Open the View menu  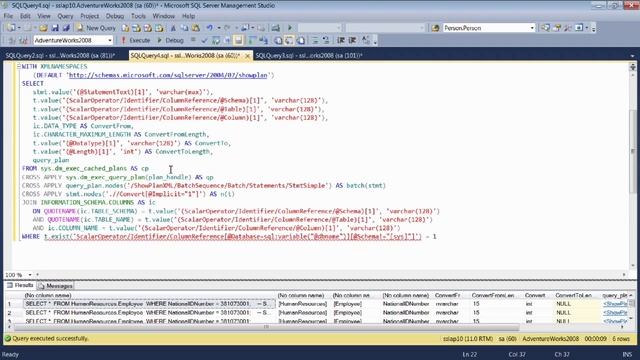[x=44, y=16]
